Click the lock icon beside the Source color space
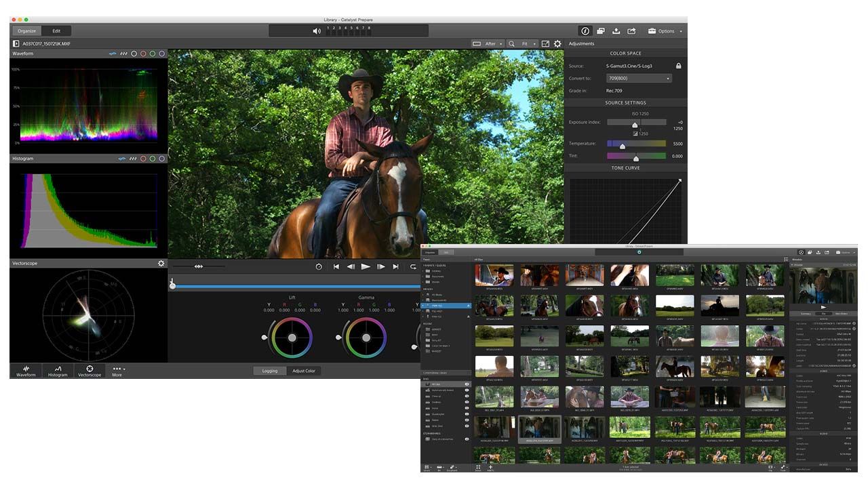Image resolution: width=868 pixels, height=488 pixels. click(x=678, y=66)
